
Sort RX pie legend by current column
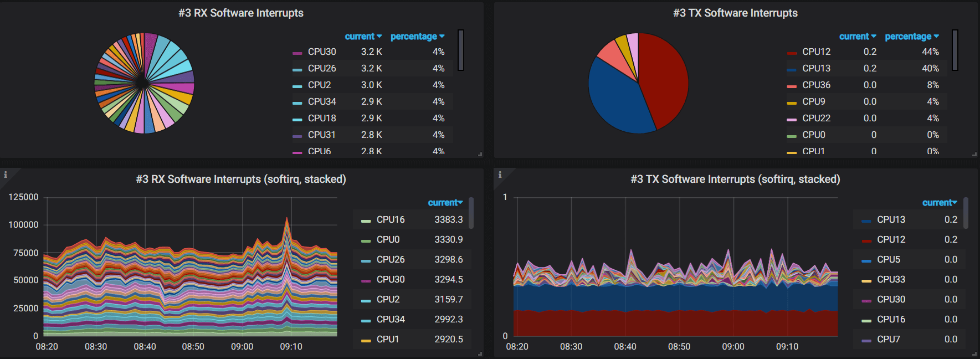pos(360,37)
